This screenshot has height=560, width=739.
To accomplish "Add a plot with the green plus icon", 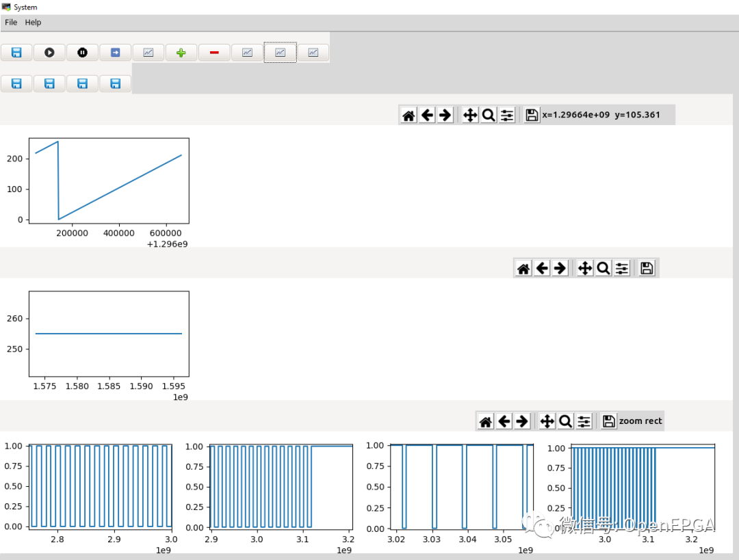I will pyautogui.click(x=181, y=52).
